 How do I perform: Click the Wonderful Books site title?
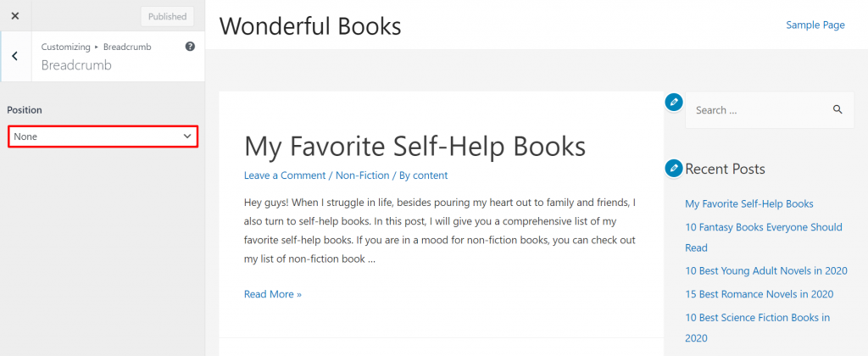(310, 26)
